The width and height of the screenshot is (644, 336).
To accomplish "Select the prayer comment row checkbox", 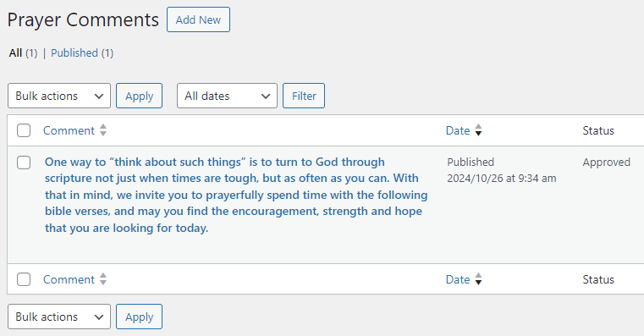I will click(x=24, y=162).
